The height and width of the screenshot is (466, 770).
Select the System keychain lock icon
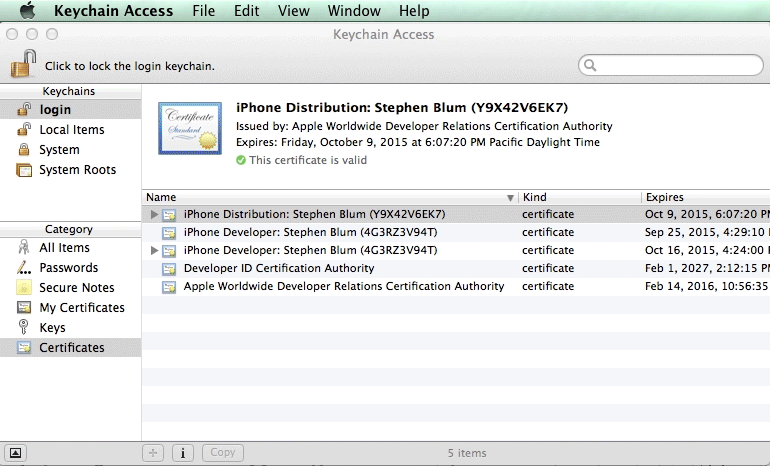[x=24, y=150]
